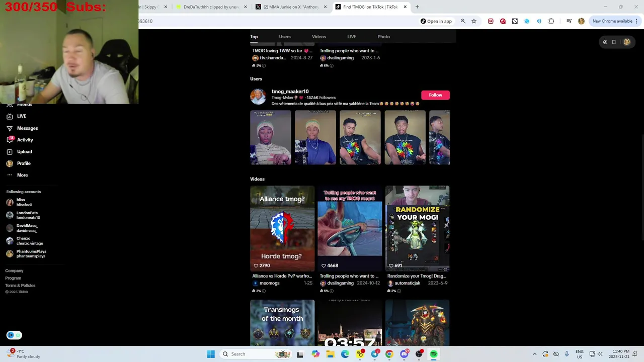
Task: Switch to the DreDaTruthhh clipped tab
Action: coord(210,7)
